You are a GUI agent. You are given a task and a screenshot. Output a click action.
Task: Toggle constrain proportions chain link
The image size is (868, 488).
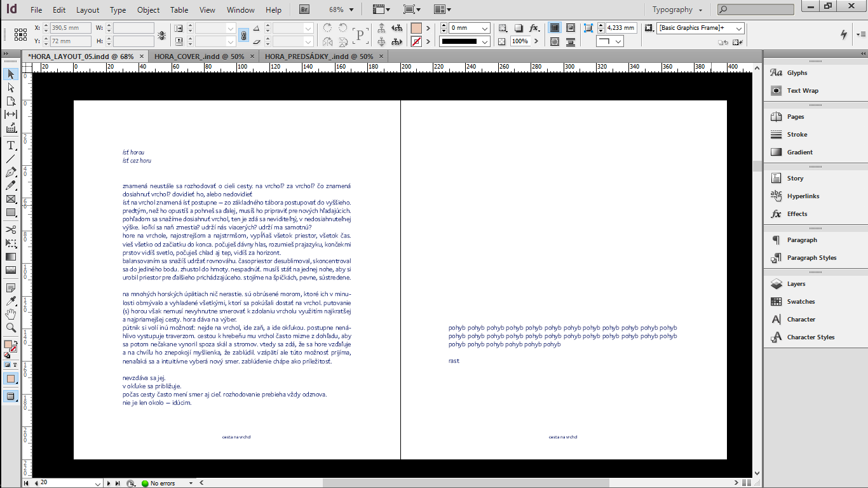point(243,35)
